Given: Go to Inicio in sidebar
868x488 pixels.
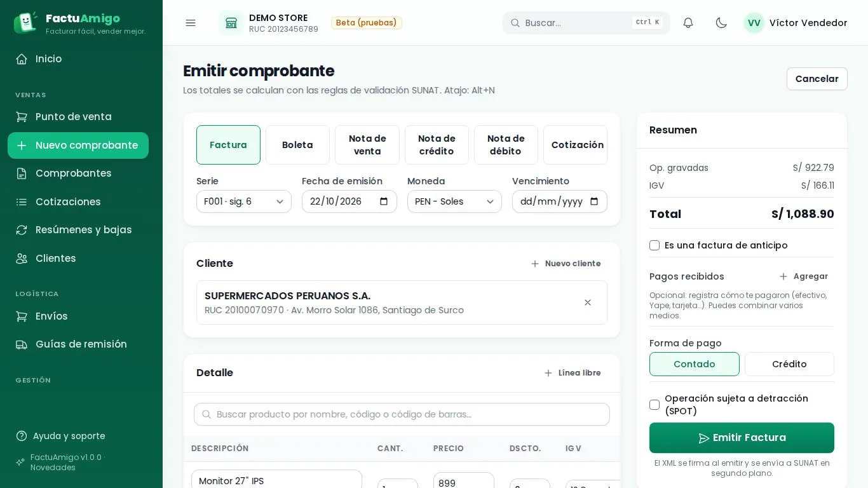Looking at the screenshot, I should point(78,59).
